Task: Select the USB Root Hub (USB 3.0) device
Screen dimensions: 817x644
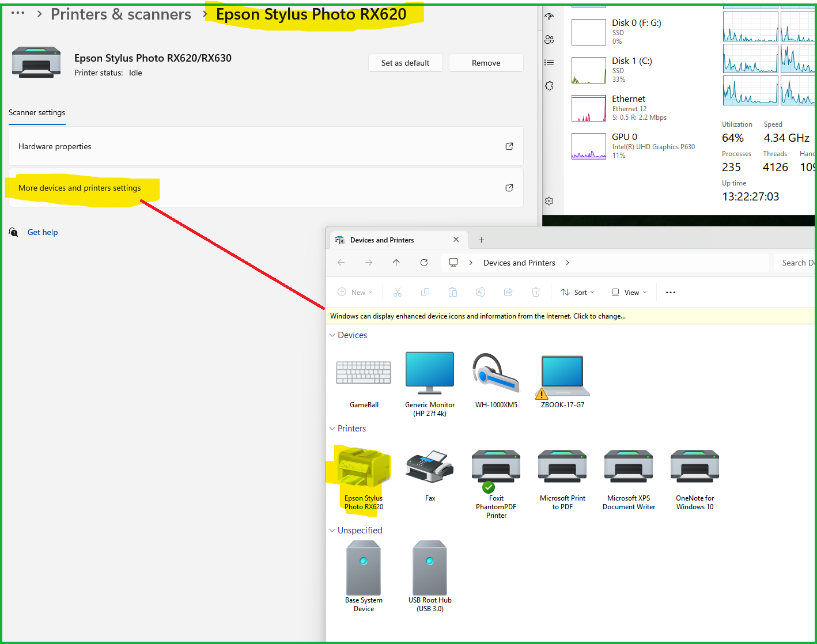Action: pos(430,576)
